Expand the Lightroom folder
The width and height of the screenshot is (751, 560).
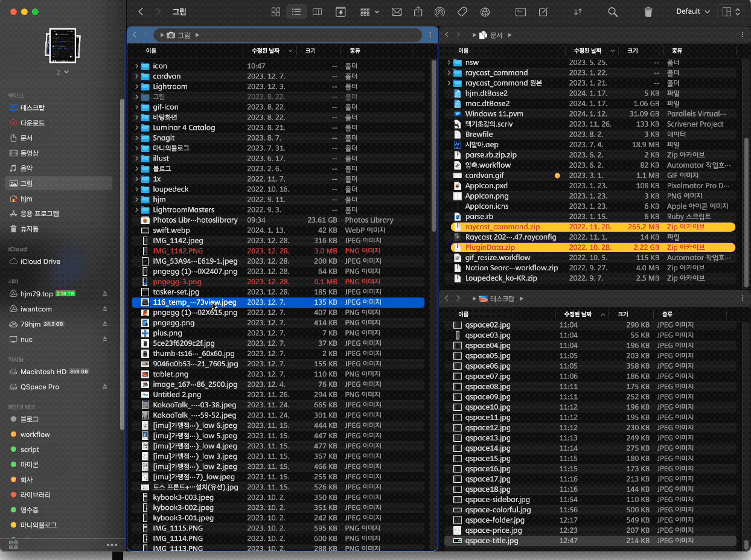(136, 87)
